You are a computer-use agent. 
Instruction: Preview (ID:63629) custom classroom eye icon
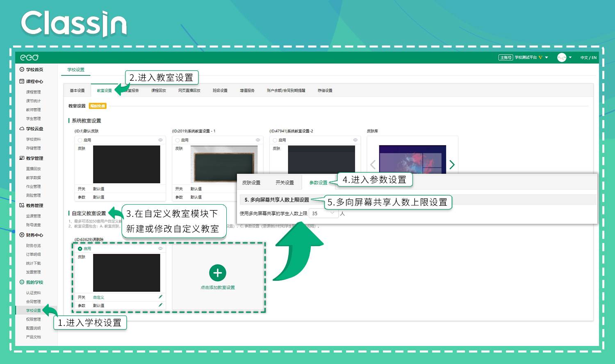point(160,249)
